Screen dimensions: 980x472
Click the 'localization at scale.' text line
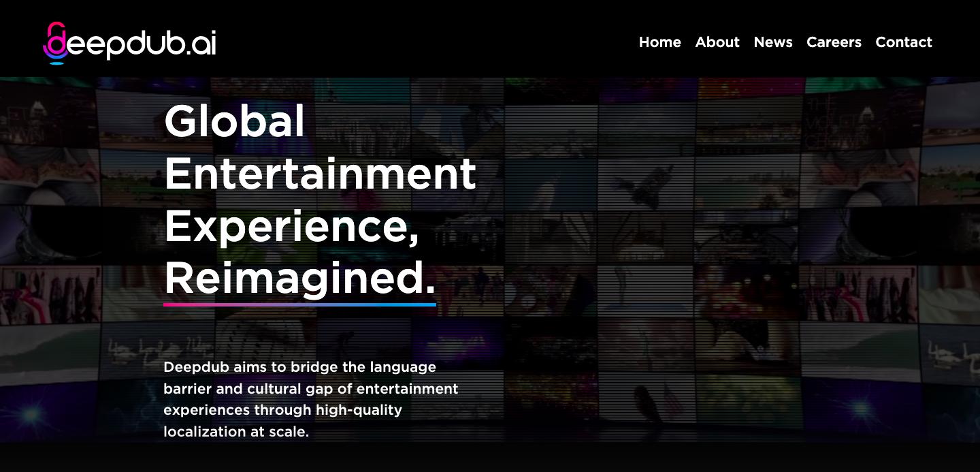point(236,432)
